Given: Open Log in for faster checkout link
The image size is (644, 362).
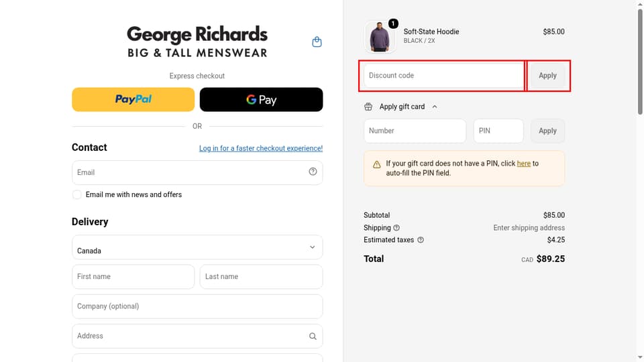Looking at the screenshot, I should 261,148.
